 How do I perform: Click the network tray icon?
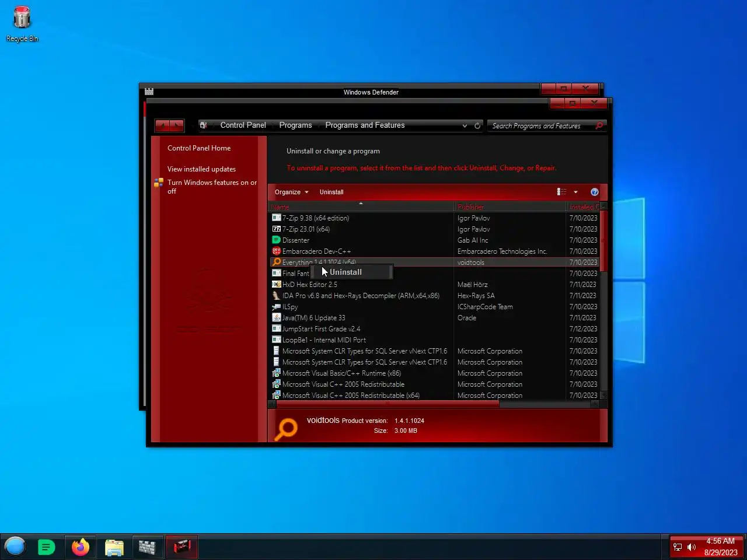point(678,547)
